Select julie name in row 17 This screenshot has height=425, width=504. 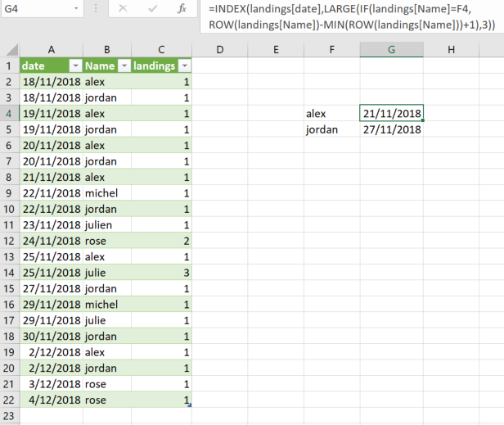click(107, 321)
